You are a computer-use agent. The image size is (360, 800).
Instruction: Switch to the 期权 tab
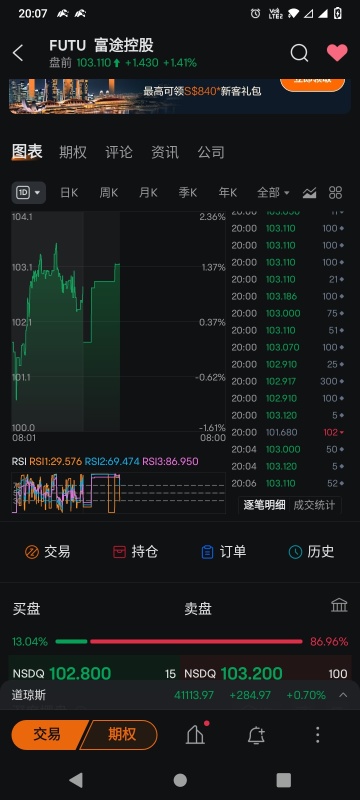click(x=72, y=152)
